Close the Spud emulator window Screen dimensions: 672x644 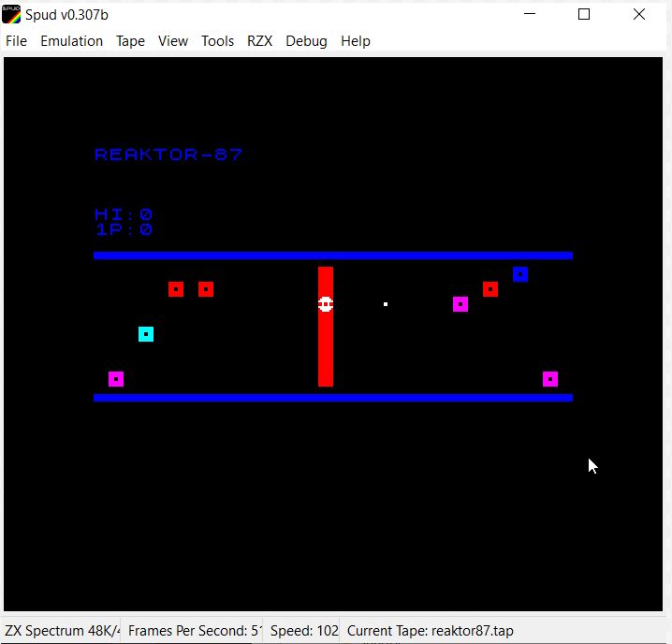click(639, 14)
